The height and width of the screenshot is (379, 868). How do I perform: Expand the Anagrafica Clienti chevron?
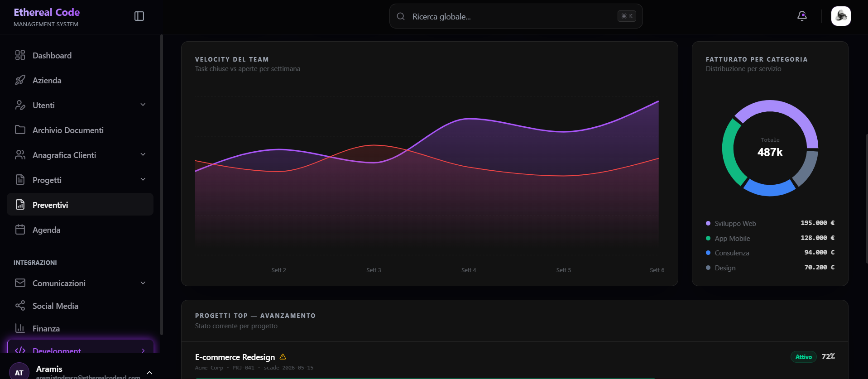pos(143,154)
